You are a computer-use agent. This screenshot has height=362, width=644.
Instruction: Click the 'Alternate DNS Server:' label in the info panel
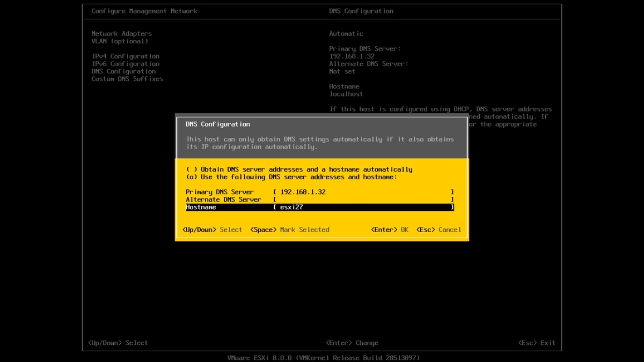(x=369, y=64)
